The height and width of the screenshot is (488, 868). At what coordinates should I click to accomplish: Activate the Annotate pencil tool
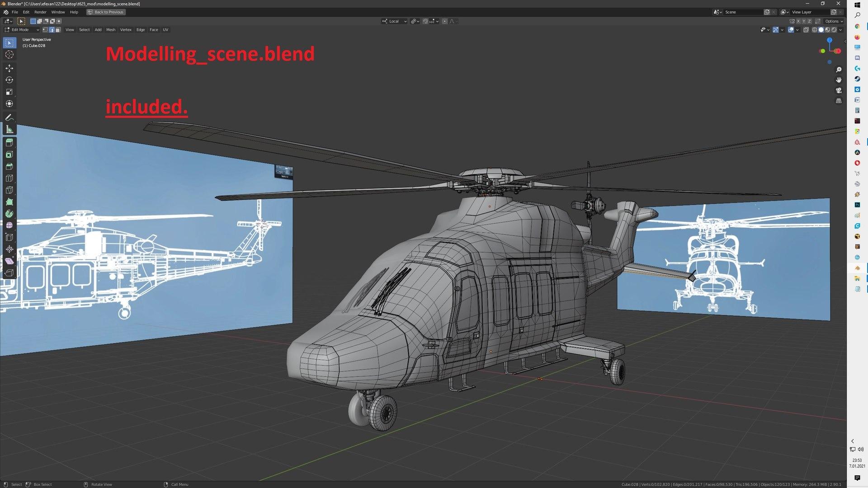[9, 117]
